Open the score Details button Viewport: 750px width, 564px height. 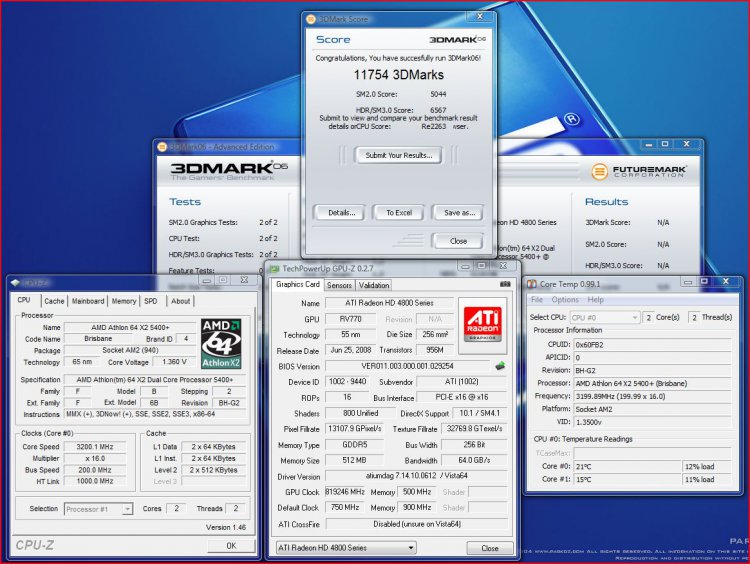click(x=341, y=213)
